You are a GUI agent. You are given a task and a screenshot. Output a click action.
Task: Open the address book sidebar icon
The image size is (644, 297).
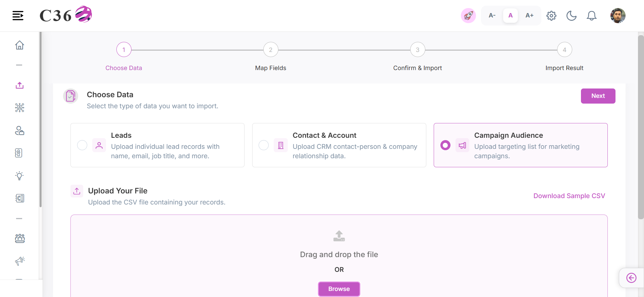click(x=19, y=198)
